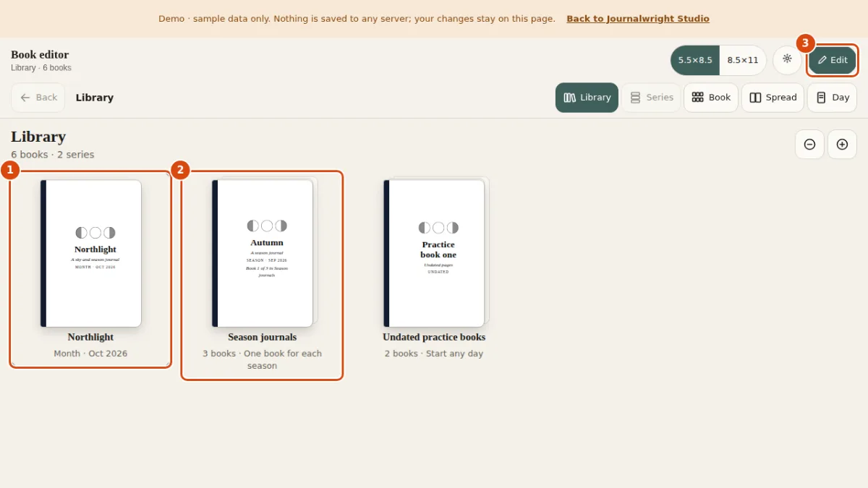The height and width of the screenshot is (488, 868).
Task: Click the demo sample data notice text
Action: (357, 19)
